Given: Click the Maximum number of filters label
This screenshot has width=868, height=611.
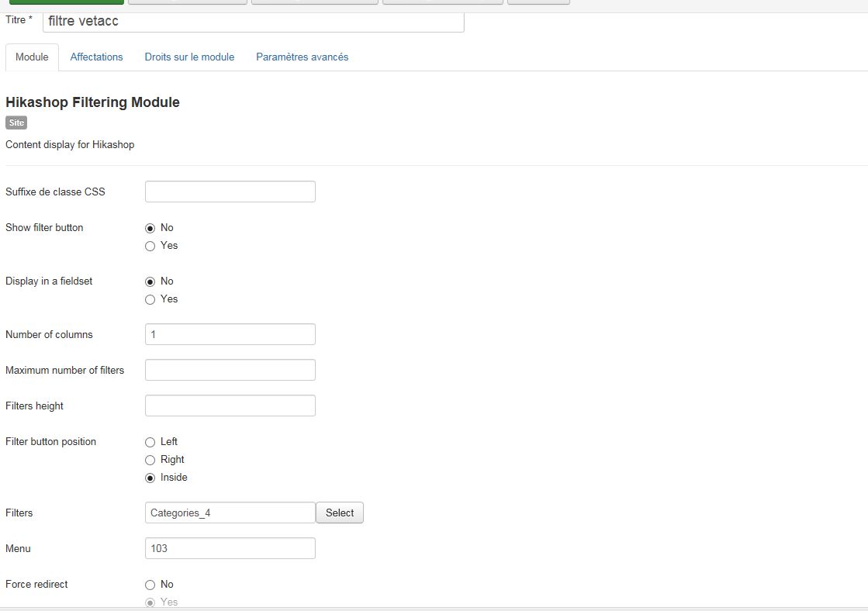Looking at the screenshot, I should 64,371.
